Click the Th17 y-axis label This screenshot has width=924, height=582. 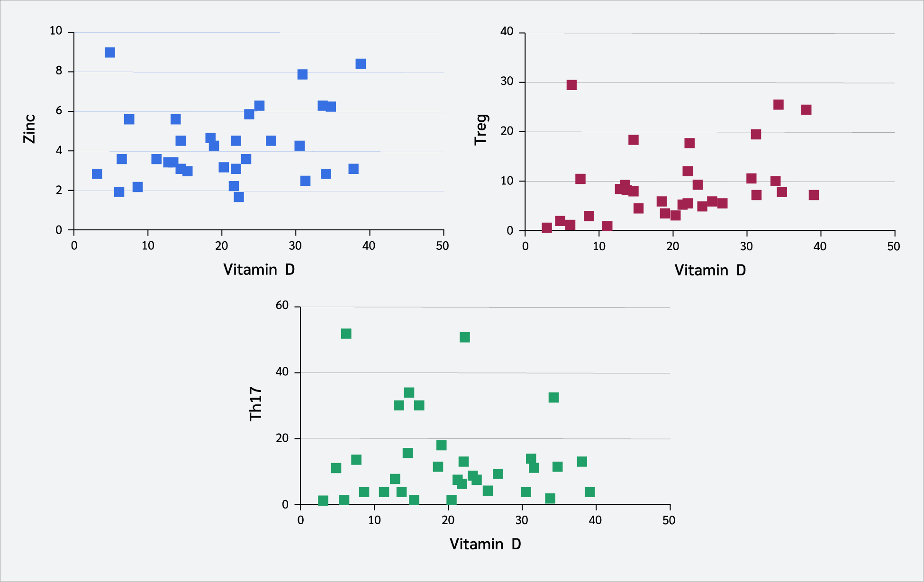pyautogui.click(x=255, y=404)
